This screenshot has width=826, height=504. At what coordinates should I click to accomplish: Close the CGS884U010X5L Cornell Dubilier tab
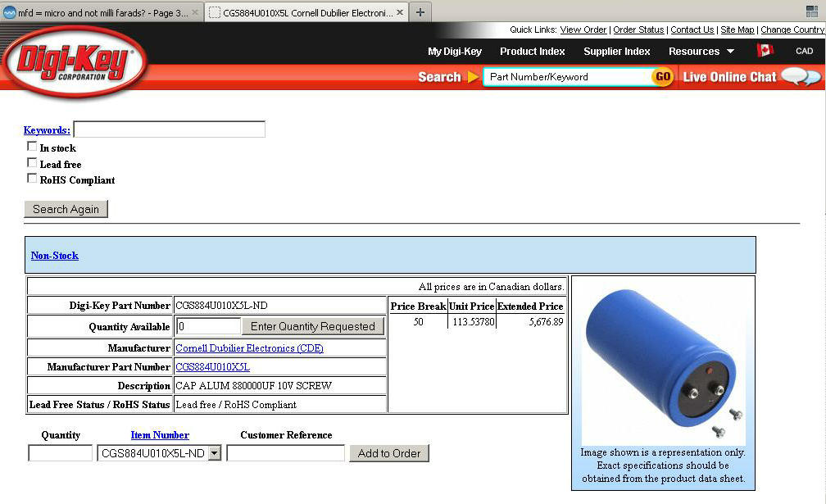(400, 12)
